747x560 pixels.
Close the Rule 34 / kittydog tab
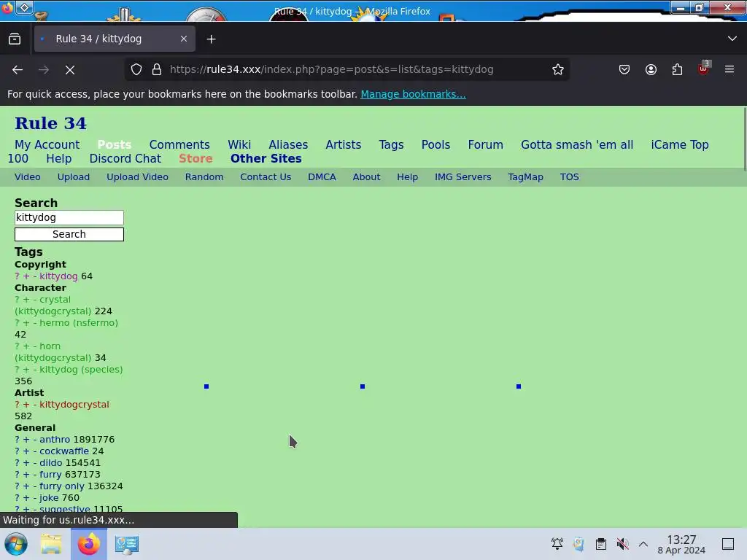183,39
